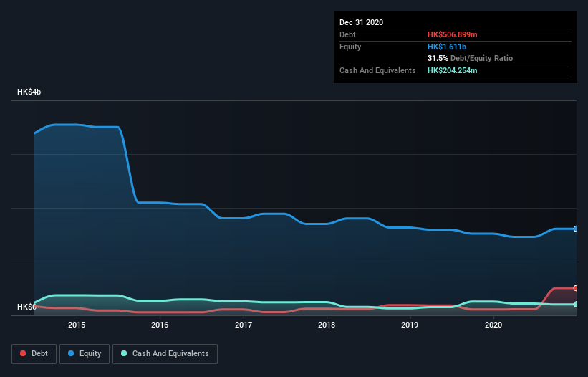
Task: Click the HK$1.611b equity value
Action: pyautogui.click(x=447, y=47)
